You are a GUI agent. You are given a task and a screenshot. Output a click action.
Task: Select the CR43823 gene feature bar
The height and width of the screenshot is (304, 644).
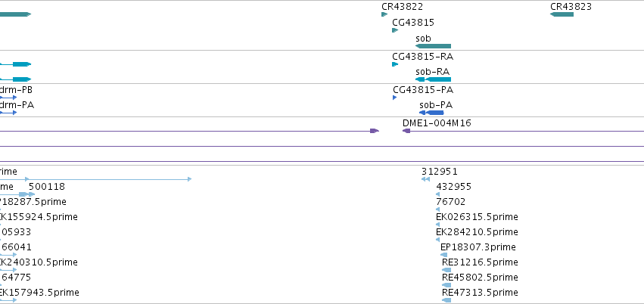[x=562, y=14]
